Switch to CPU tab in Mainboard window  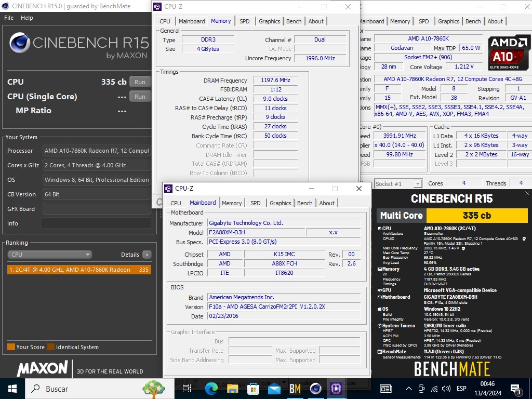coord(176,203)
